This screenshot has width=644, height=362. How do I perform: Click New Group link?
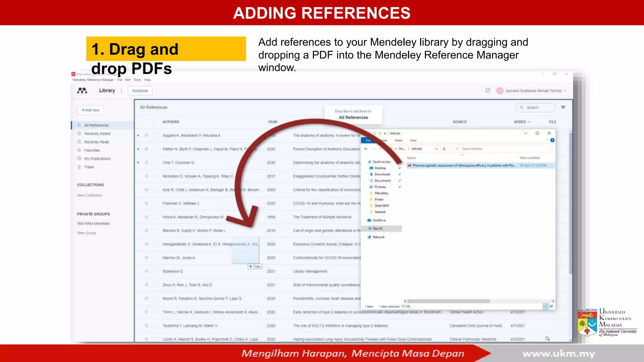coord(87,233)
